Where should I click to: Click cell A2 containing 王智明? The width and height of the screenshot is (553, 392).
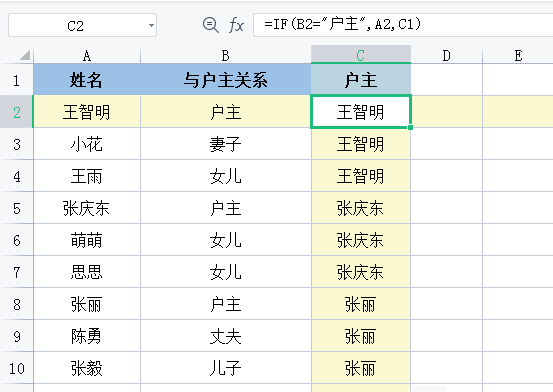[87, 111]
